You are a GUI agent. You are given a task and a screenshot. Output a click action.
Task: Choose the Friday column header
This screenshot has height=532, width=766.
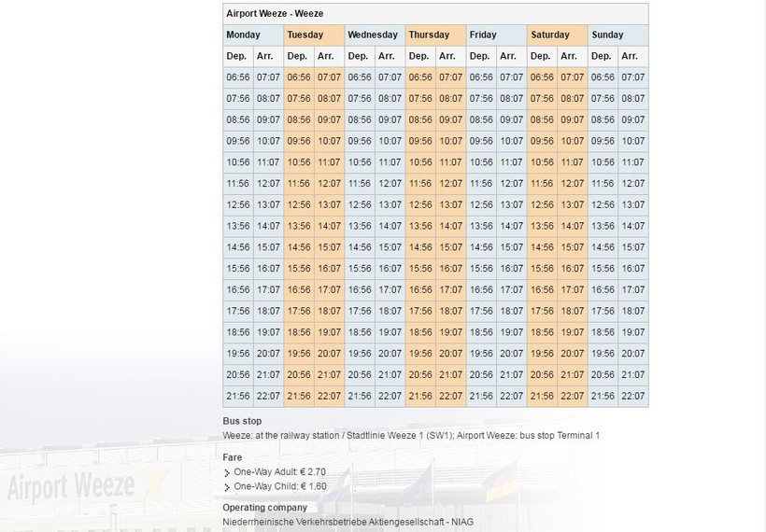point(483,35)
